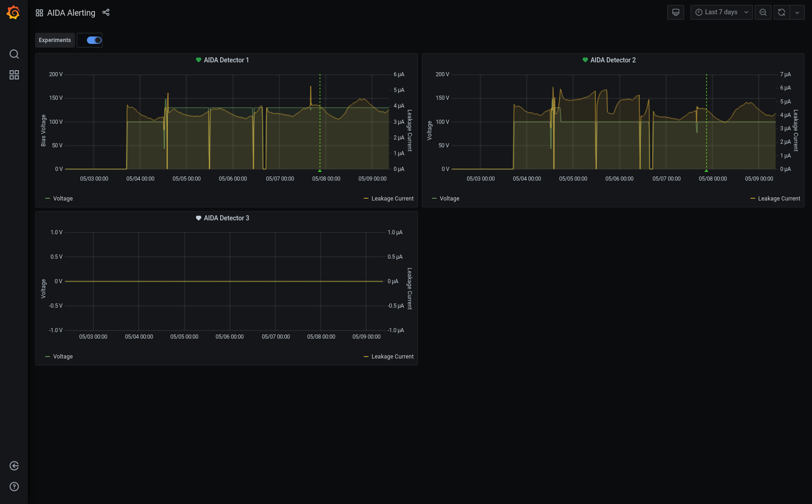
Task: Toggle Voltage series in AIDA Detector 1 legend
Action: [63, 199]
